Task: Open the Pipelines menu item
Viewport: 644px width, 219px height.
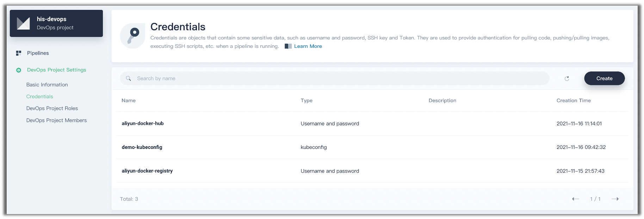Action: (38, 53)
